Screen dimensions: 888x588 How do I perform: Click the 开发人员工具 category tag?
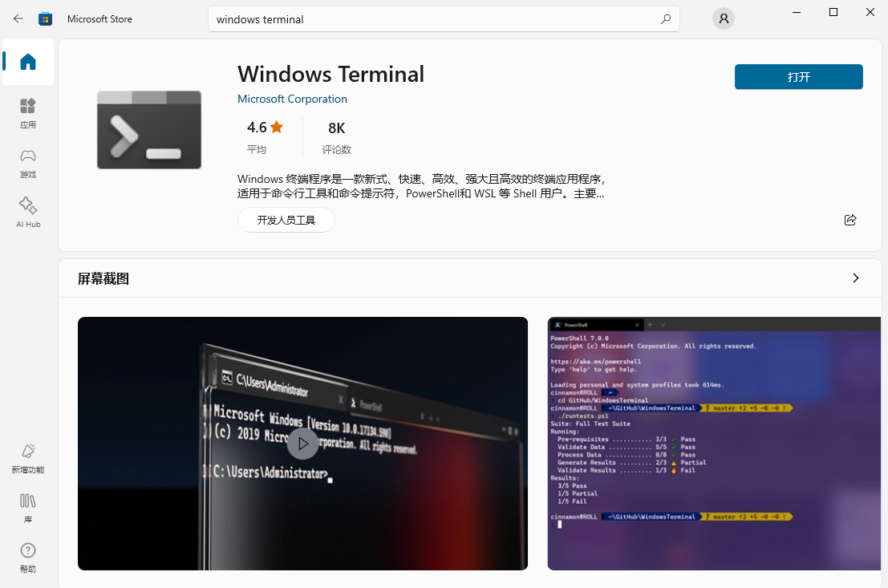pos(286,219)
